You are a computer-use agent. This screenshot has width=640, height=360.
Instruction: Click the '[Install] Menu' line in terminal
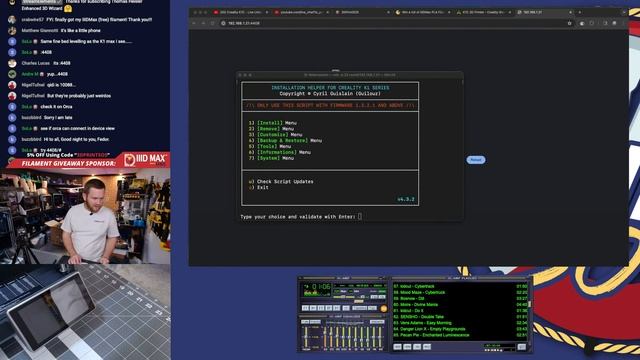click(x=273, y=123)
